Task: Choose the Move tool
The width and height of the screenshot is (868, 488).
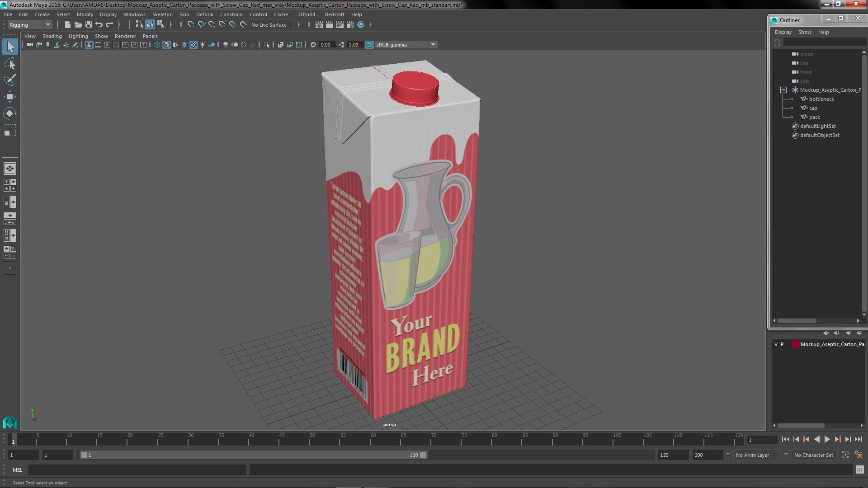Action: coord(10,97)
